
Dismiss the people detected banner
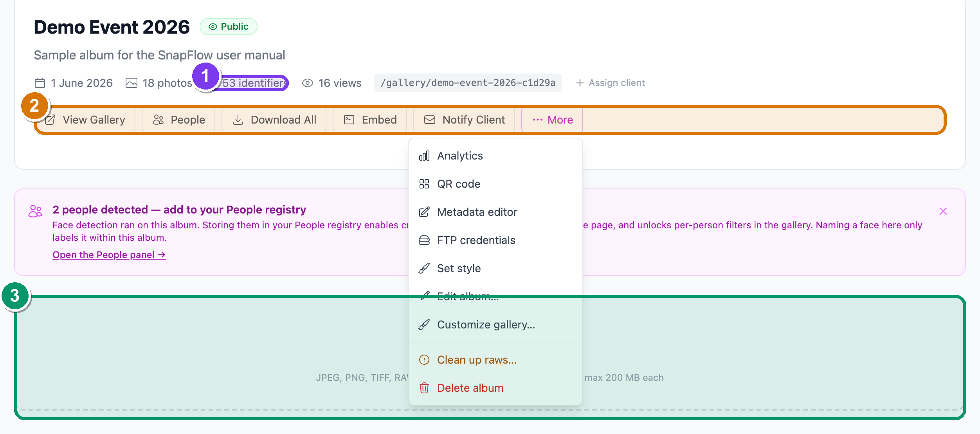(943, 211)
